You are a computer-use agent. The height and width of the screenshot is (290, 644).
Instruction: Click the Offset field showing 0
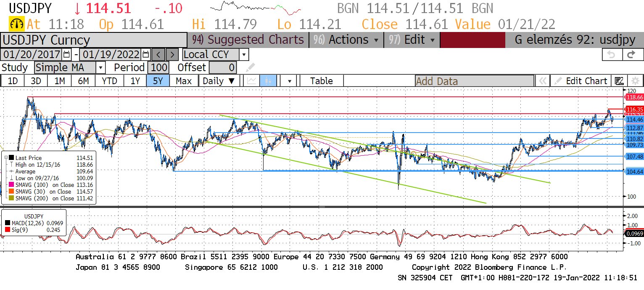coord(223,67)
